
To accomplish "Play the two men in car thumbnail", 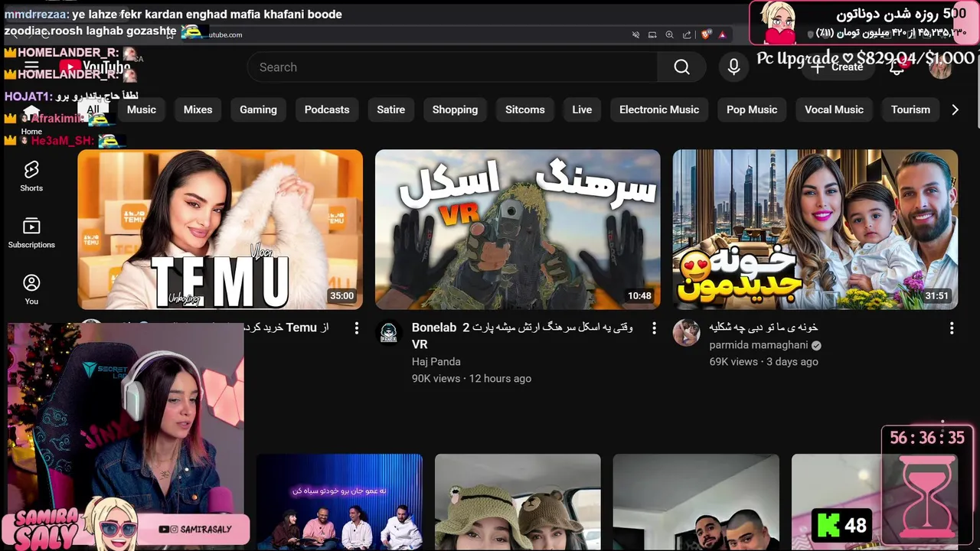I will pos(696,502).
